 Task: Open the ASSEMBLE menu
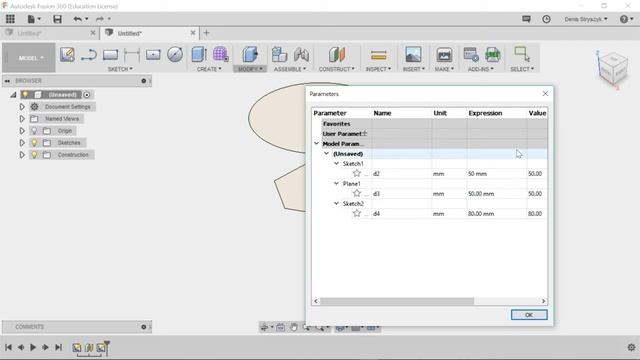tap(290, 69)
